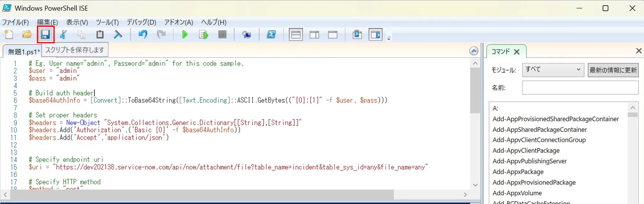Minimize the PowerShell ISE window

tap(579, 8)
